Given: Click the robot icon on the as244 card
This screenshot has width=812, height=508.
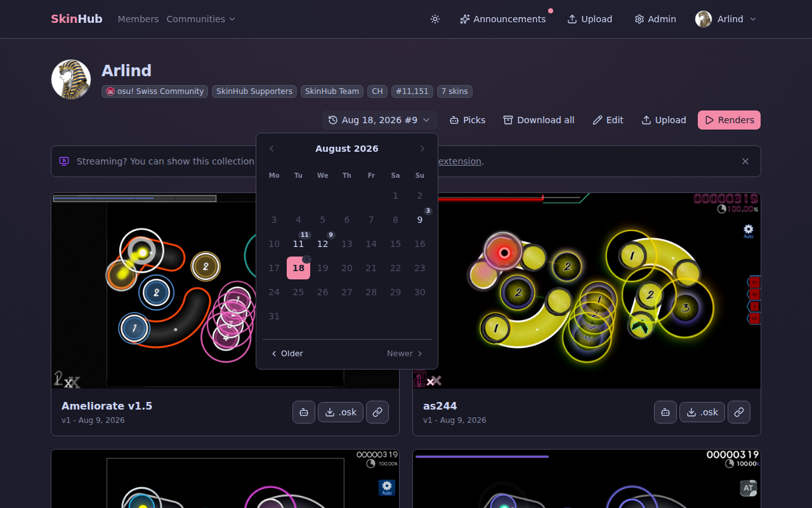Looking at the screenshot, I should 665,412.
